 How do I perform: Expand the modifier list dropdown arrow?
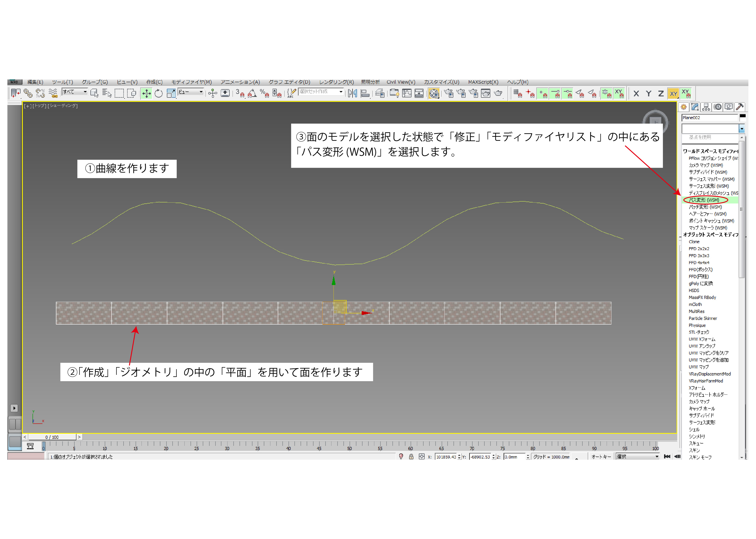(x=742, y=128)
